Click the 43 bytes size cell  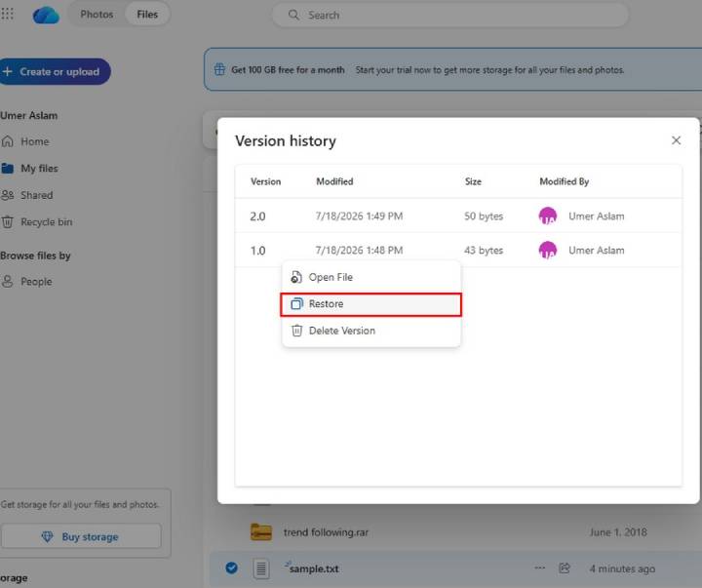[x=484, y=250]
